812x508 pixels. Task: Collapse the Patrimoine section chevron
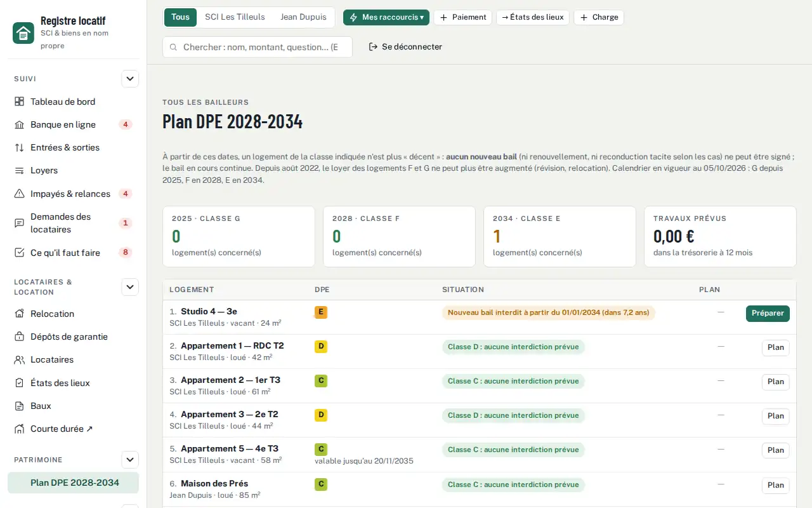tap(130, 460)
